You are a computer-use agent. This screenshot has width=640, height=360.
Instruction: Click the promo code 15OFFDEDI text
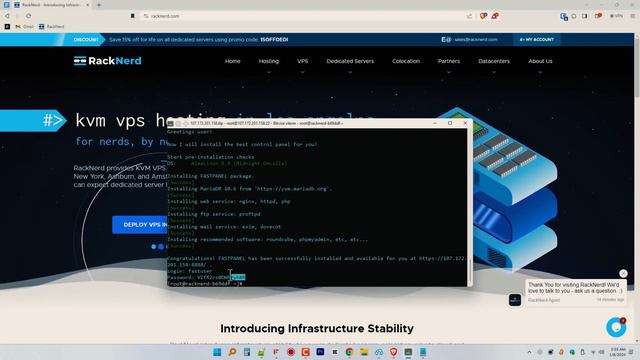pyautogui.click(x=274, y=40)
